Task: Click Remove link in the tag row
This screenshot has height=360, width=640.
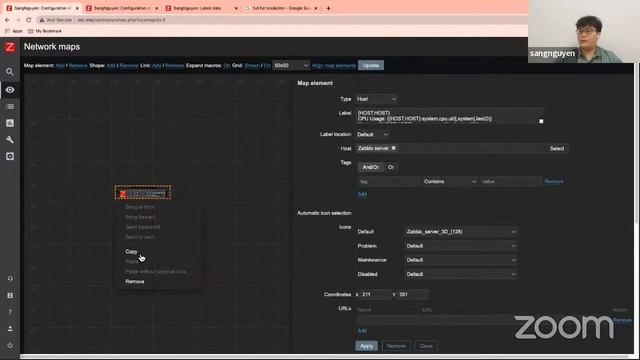Action: pos(554,181)
